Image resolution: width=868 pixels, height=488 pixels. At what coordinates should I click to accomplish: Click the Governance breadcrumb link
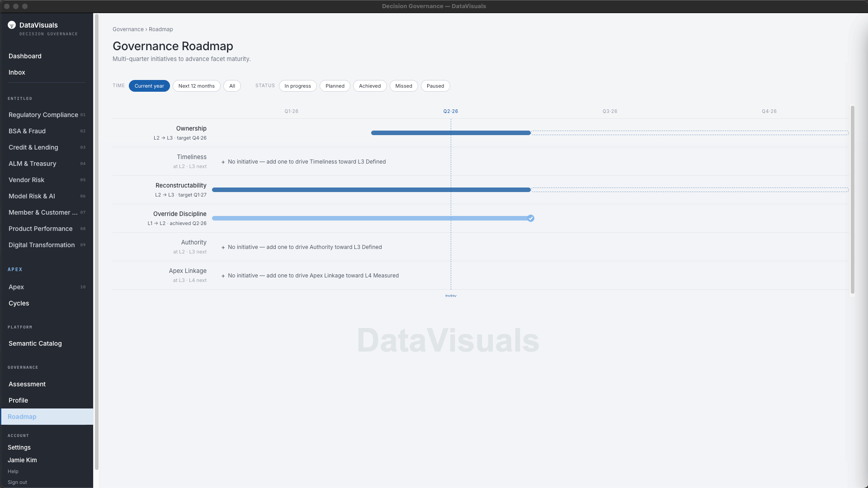(x=128, y=29)
